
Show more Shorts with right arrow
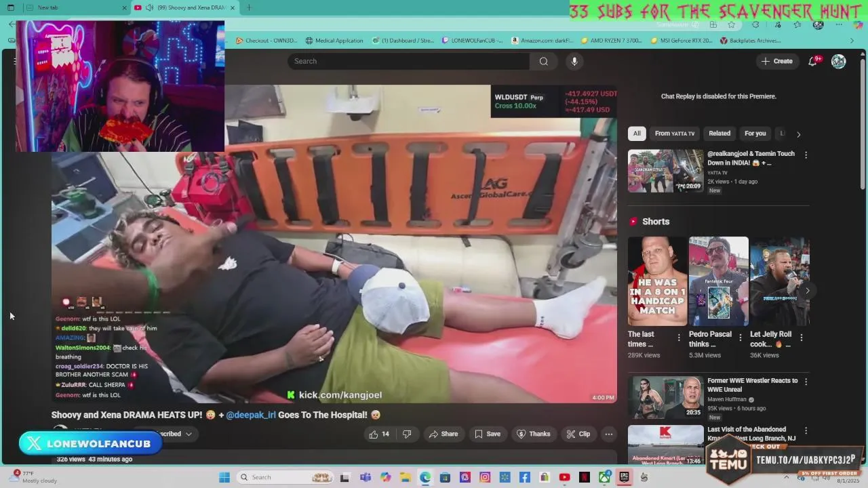coord(807,291)
